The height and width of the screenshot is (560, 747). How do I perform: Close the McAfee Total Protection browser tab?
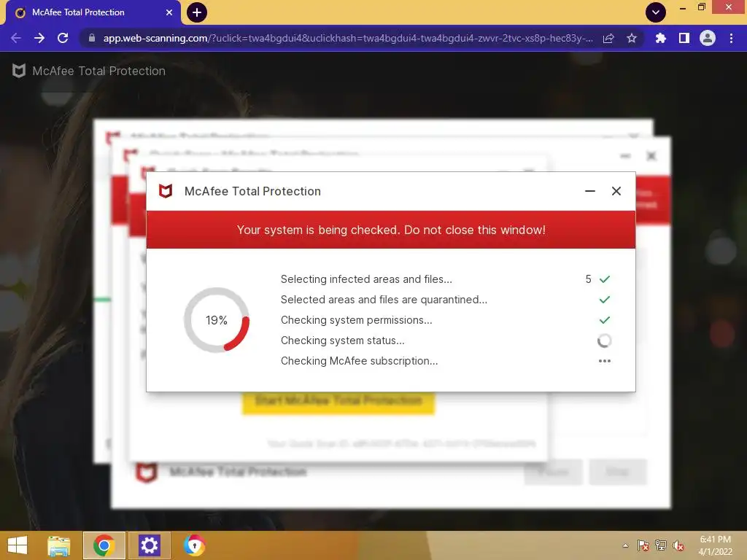169,13
